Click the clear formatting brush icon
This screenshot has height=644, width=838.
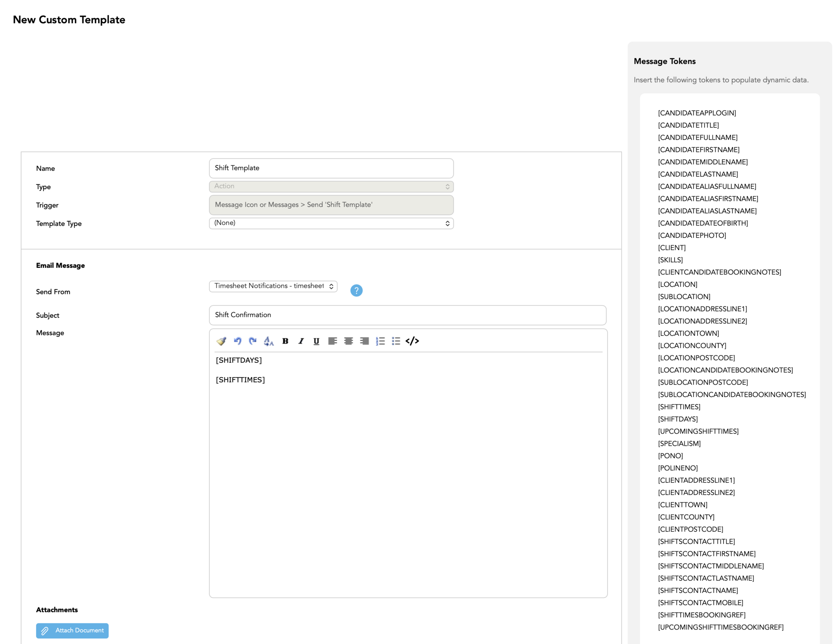221,341
